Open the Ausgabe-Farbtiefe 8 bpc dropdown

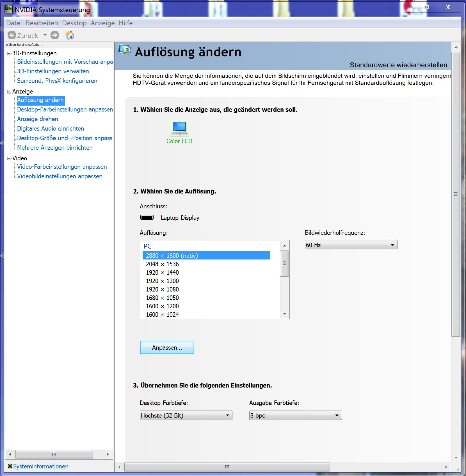coord(295,415)
